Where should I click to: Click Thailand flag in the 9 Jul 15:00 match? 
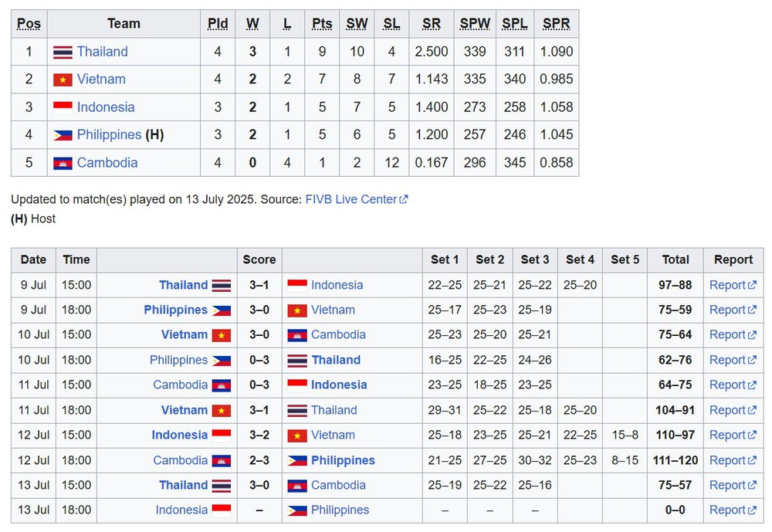[221, 285]
